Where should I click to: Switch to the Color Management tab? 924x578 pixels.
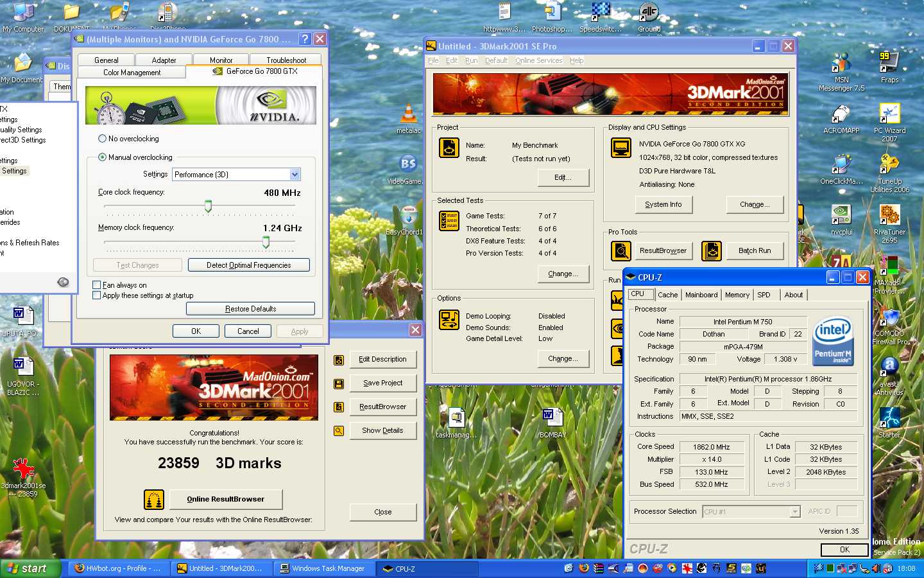pos(132,73)
